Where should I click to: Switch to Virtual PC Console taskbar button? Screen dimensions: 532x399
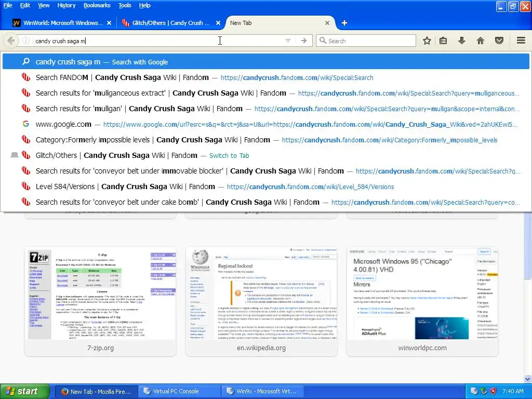pos(180,391)
